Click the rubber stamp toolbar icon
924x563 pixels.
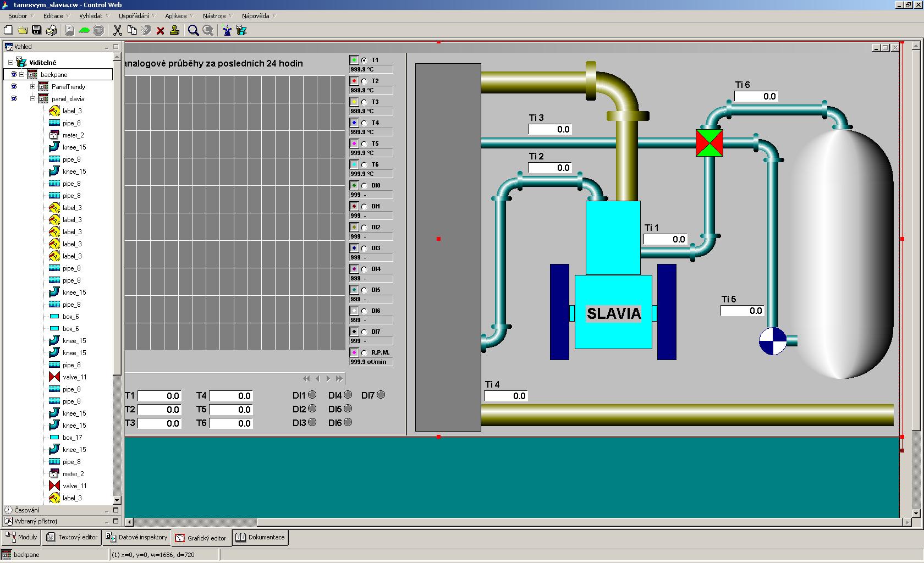[x=175, y=30]
